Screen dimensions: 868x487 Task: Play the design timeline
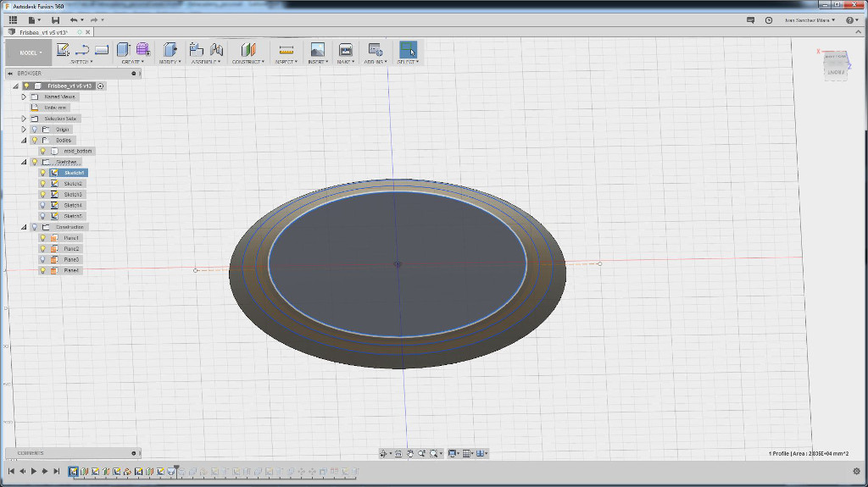34,472
